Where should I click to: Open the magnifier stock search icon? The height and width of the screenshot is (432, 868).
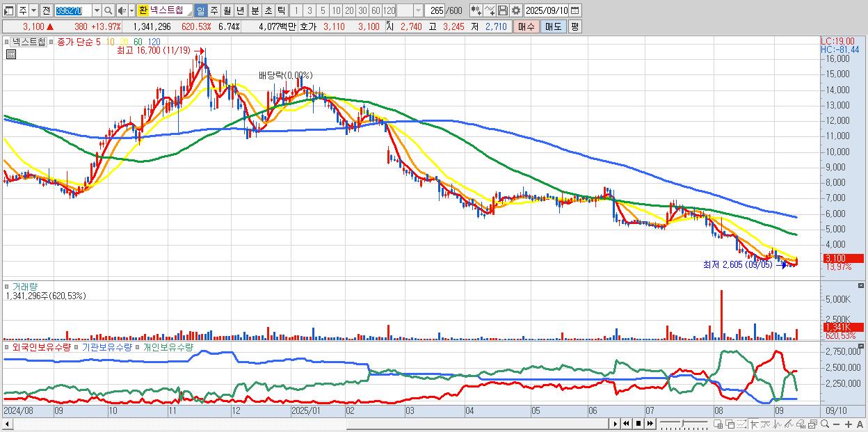(x=108, y=11)
